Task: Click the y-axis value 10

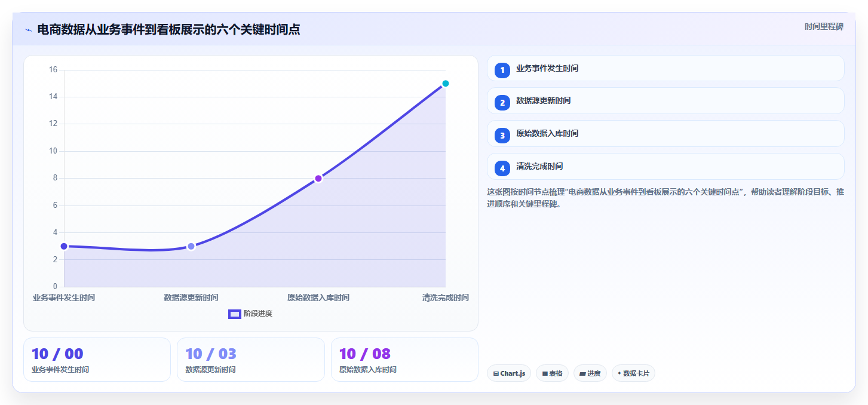Action: click(x=53, y=151)
